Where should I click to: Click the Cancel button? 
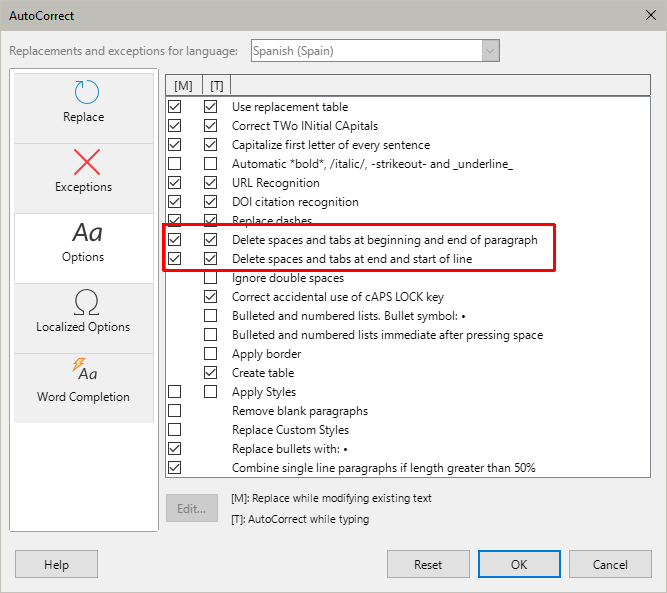(x=610, y=565)
